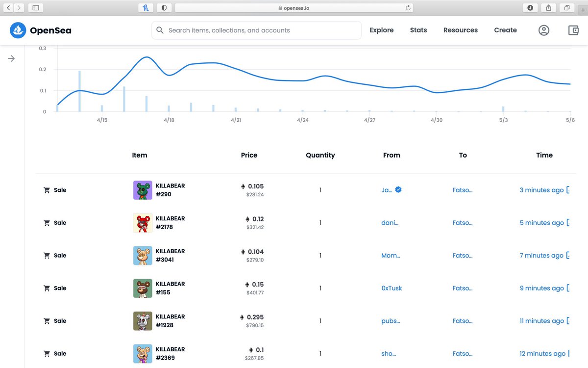Open KILLABEAR #1928 thumbnail

click(143, 321)
